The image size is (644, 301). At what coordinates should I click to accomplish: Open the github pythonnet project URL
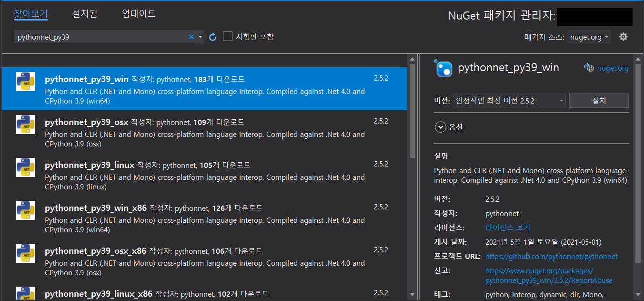[552, 256]
